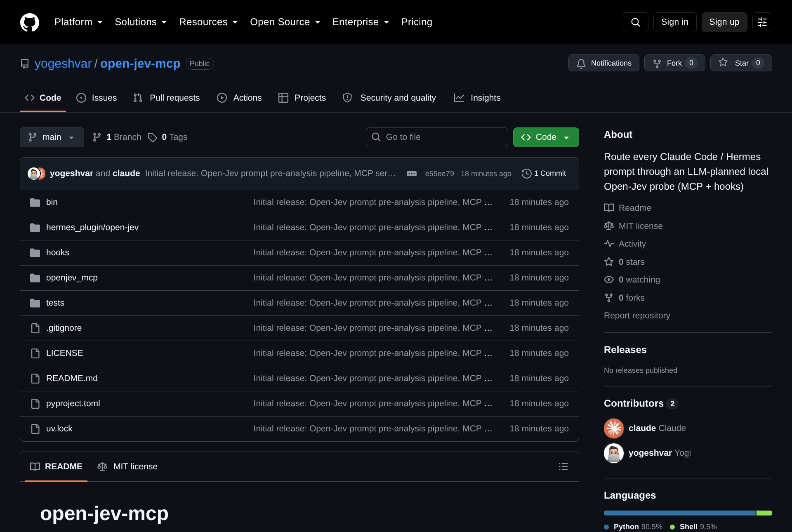Click yogeshvar contributor avatar

click(x=614, y=453)
